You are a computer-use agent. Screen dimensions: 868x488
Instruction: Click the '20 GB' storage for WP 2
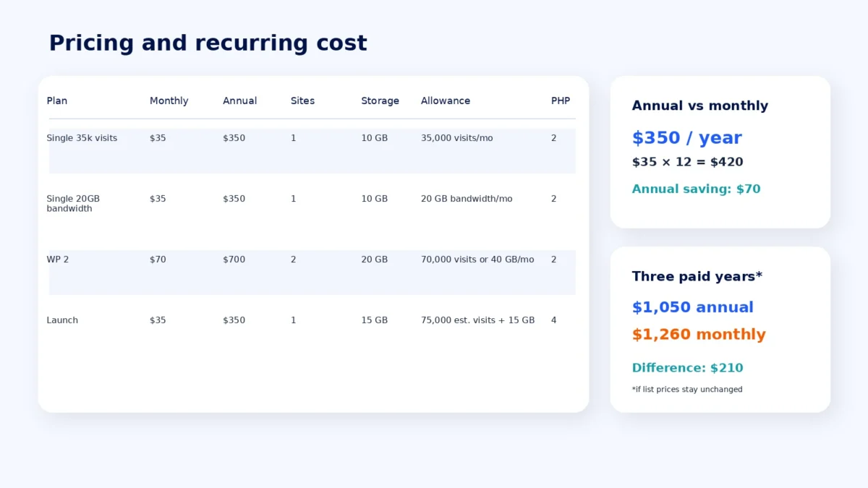tap(374, 260)
